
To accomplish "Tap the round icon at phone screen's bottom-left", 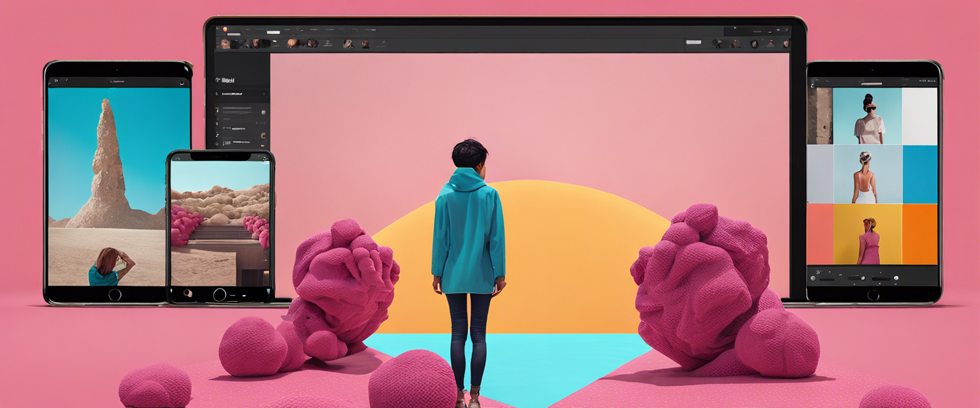I will tap(188, 292).
